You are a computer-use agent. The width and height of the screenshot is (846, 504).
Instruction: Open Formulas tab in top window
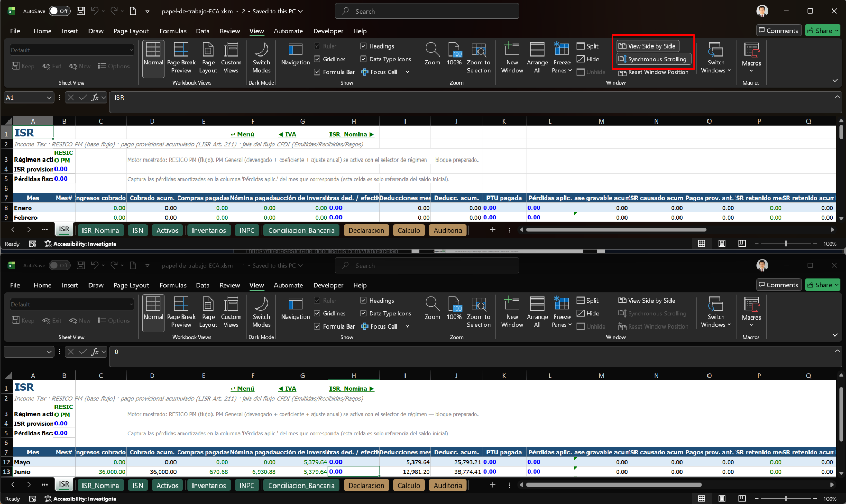tap(173, 31)
